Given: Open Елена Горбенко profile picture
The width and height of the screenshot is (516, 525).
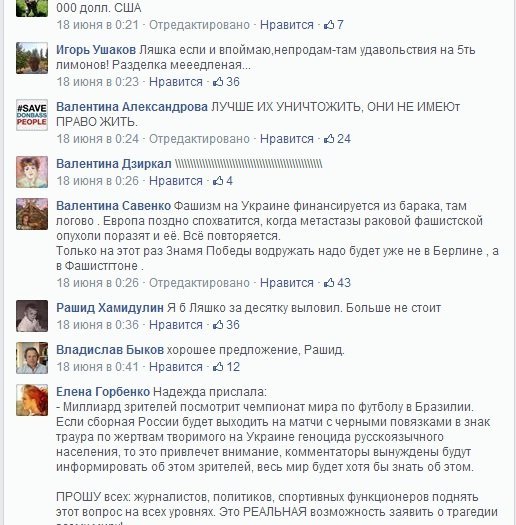Looking at the screenshot, I should [32, 400].
